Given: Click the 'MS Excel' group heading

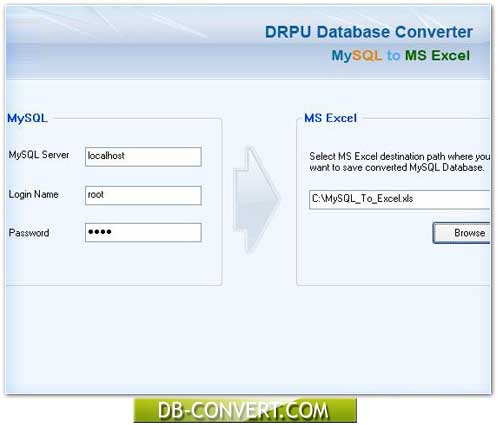Looking at the screenshot, I should [330, 118].
